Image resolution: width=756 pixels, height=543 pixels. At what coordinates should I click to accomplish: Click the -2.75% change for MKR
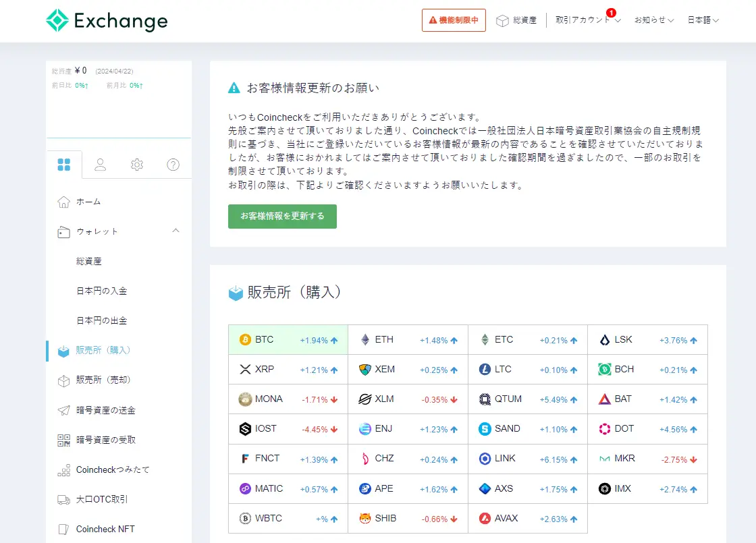(674, 459)
